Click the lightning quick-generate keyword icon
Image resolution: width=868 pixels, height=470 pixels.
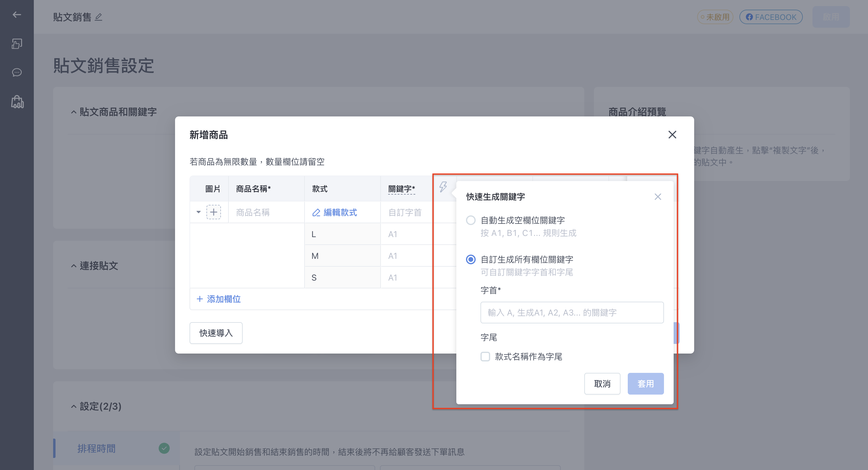point(443,187)
